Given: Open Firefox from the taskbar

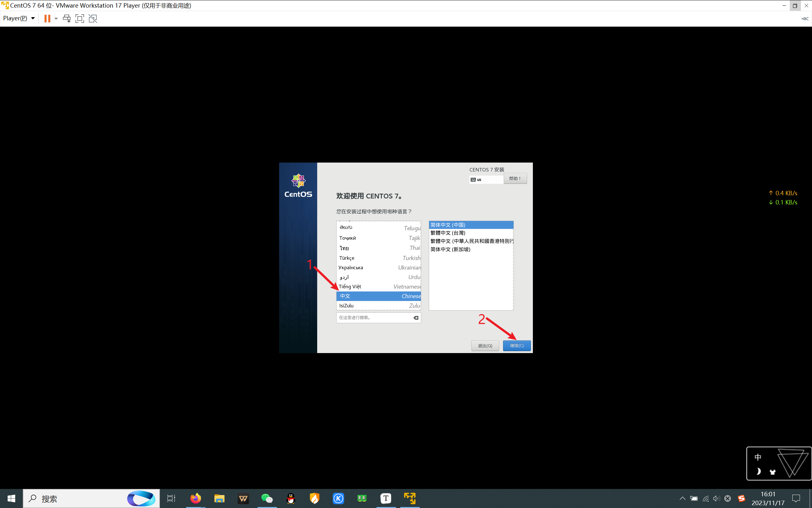Looking at the screenshot, I should [x=196, y=498].
